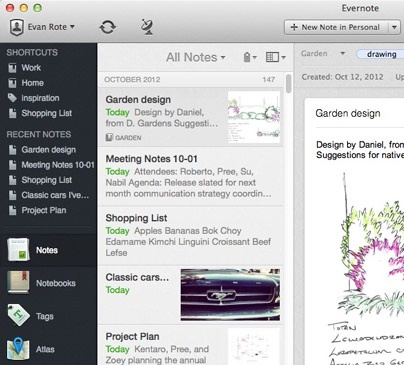The image size is (404, 365).
Task: Expand the All Notes dropdown
Action: coord(196,57)
